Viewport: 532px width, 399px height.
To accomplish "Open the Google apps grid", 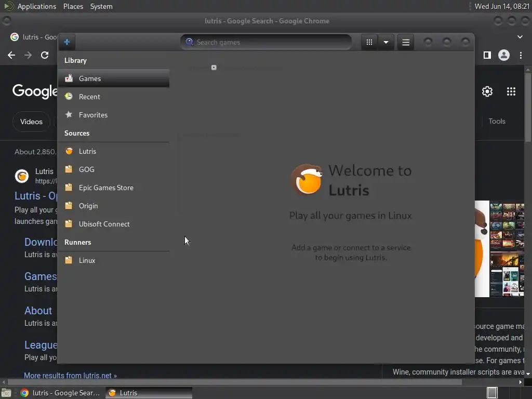I will tap(511, 91).
